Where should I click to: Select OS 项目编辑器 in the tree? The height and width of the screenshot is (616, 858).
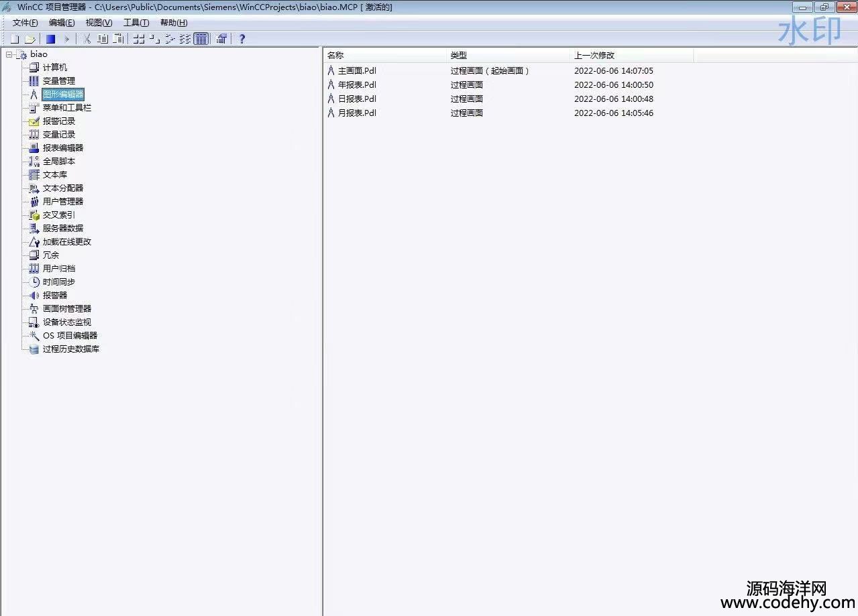(70, 336)
